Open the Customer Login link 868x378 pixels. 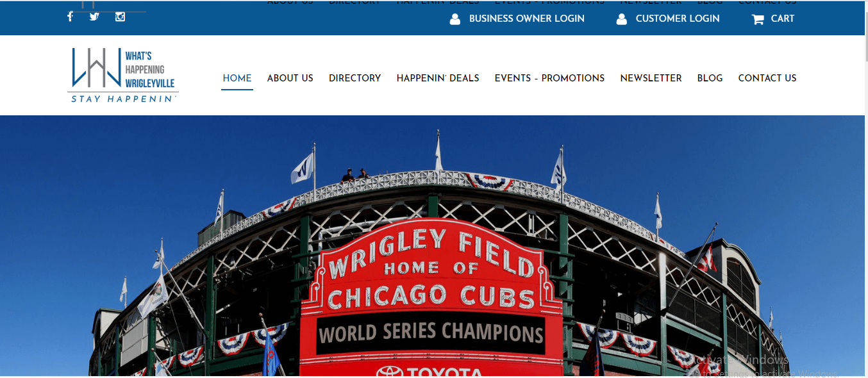[678, 19]
